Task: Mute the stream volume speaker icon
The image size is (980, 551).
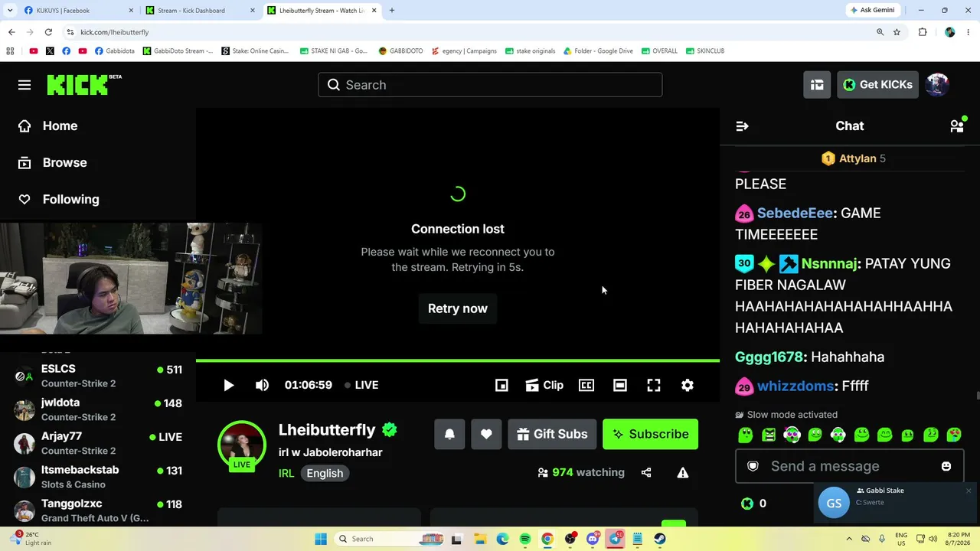Action: click(262, 385)
